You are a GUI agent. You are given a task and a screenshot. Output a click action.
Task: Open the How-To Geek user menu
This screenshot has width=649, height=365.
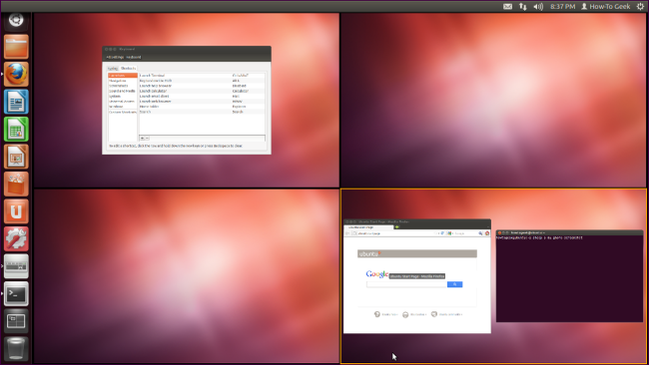(x=606, y=6)
